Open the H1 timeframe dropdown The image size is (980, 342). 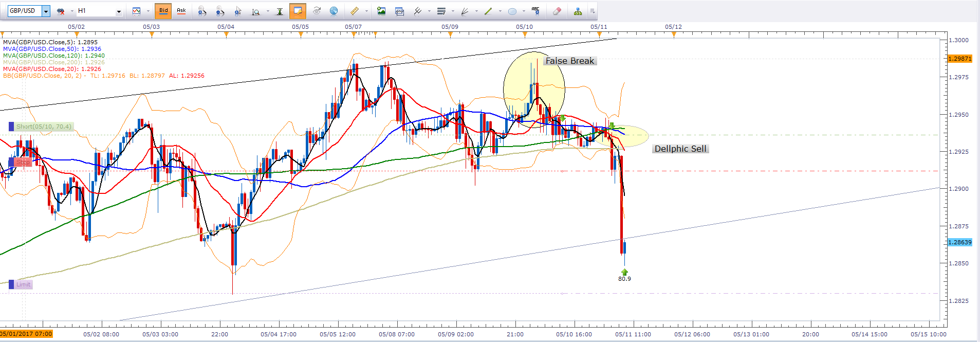click(119, 11)
